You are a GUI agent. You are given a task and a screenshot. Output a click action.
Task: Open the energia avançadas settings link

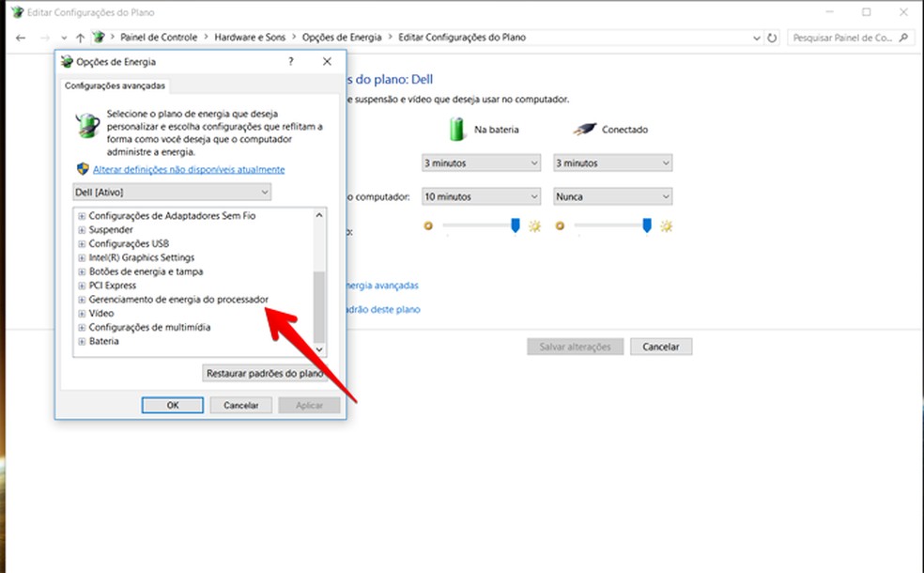pos(382,286)
